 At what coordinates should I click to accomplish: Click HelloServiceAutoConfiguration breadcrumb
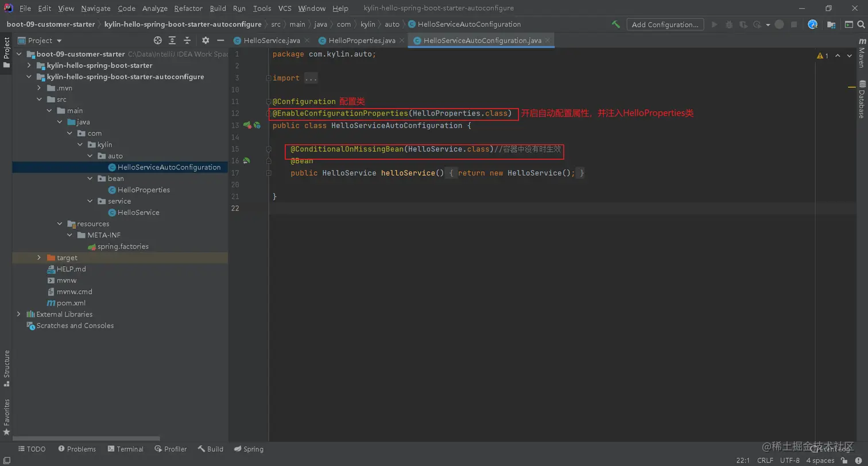(464, 24)
